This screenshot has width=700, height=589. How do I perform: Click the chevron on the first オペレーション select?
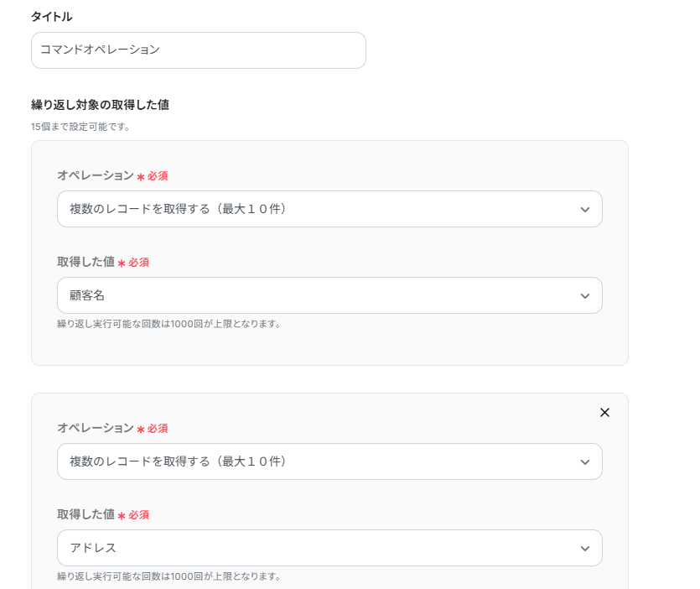coord(585,210)
